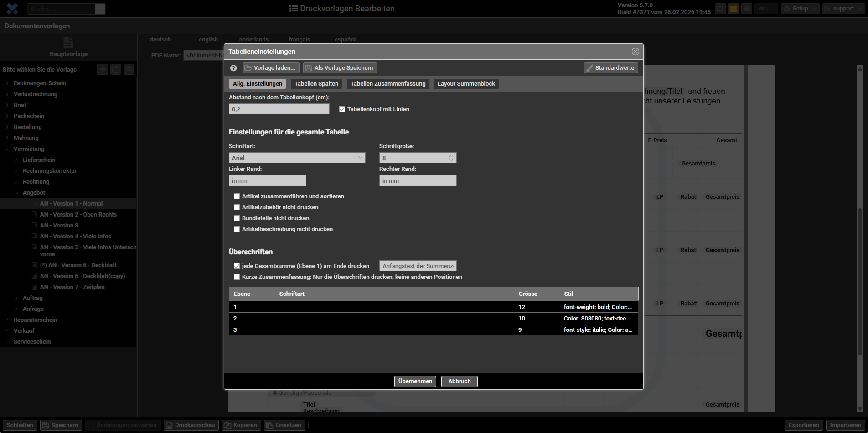The width and height of the screenshot is (868, 433).
Task: Uncheck Tabellenkopf mit Linien checkbox
Action: pyautogui.click(x=342, y=109)
